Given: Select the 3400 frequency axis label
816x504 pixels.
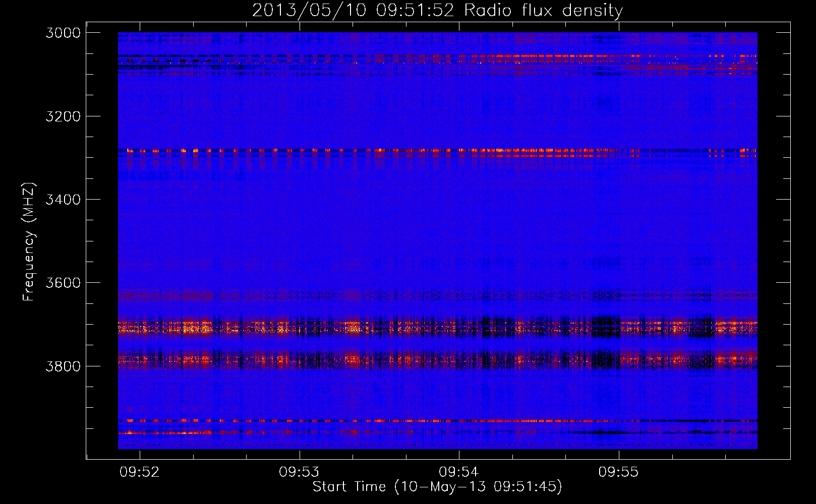Looking at the screenshot, I should [x=63, y=200].
